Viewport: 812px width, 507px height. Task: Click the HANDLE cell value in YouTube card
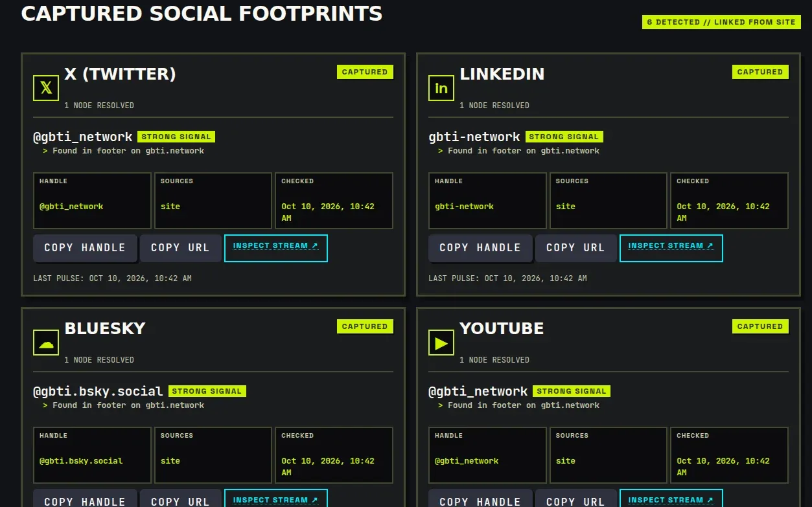[467, 461]
